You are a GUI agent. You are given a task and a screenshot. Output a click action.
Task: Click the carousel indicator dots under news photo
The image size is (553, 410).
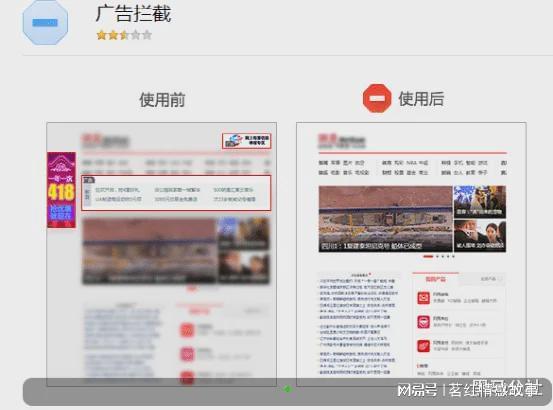click(x=439, y=256)
